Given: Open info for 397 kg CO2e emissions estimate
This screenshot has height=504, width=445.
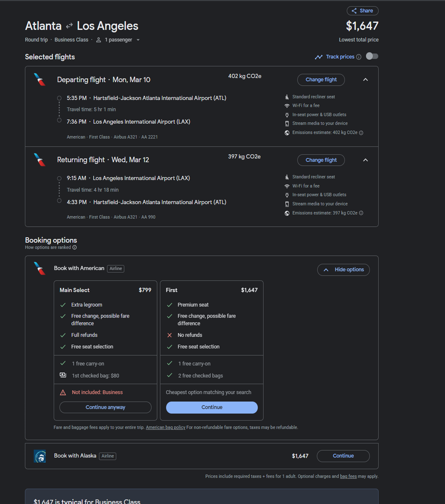Looking at the screenshot, I should pos(361,213).
